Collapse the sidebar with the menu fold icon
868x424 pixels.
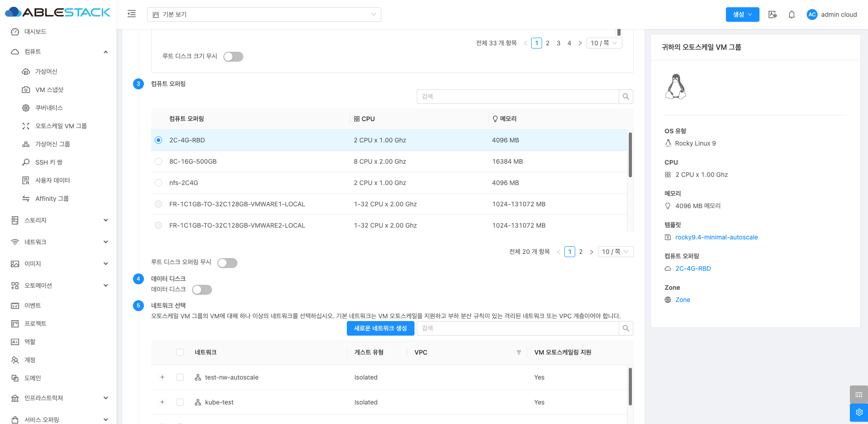point(132,14)
